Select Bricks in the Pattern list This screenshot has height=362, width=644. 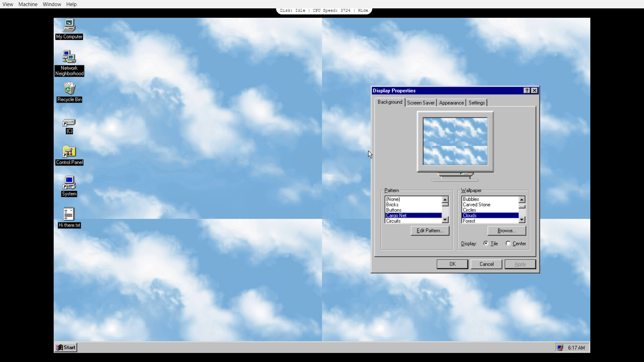tap(413, 204)
